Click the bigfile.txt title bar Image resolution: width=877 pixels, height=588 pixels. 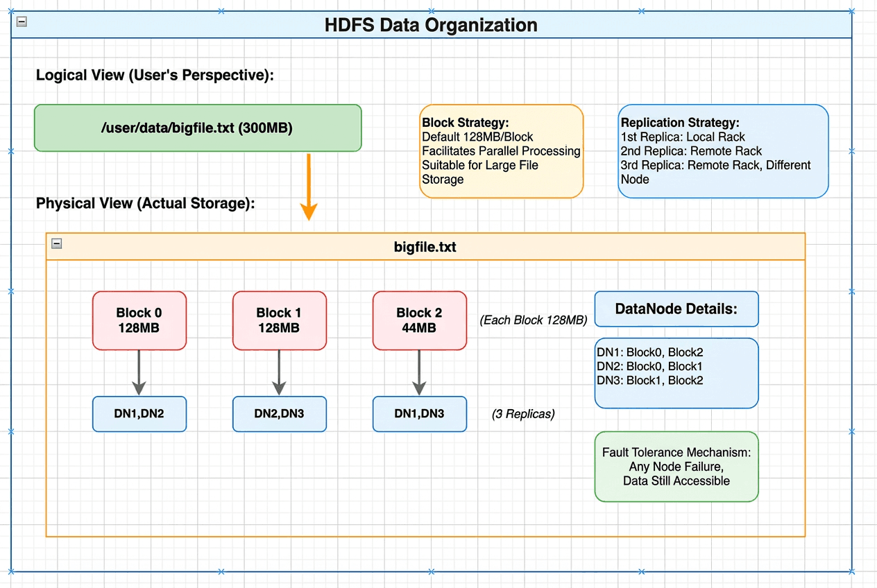(x=425, y=246)
